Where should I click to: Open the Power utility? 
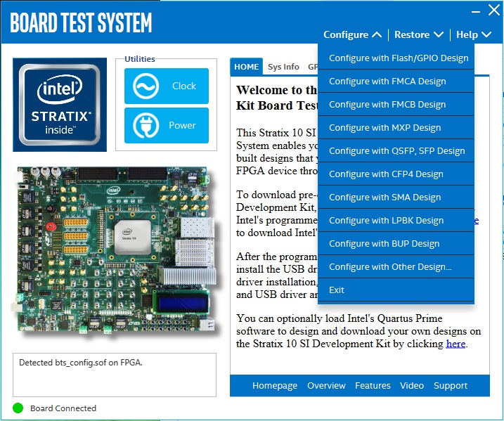167,125
